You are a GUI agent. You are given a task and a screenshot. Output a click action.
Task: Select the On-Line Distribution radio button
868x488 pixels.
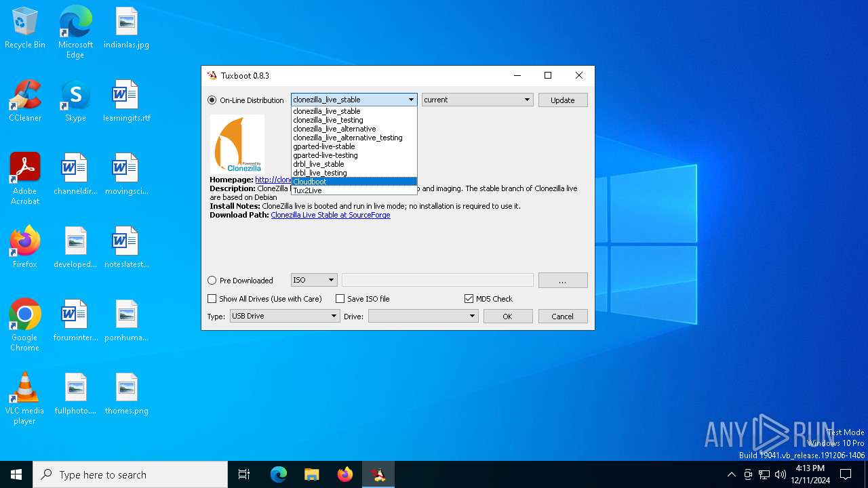click(x=212, y=100)
